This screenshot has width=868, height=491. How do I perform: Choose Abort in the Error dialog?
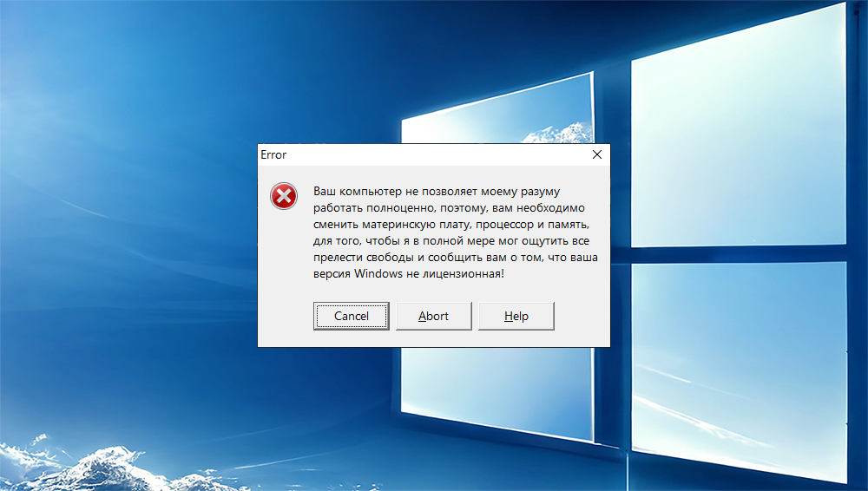pos(433,316)
